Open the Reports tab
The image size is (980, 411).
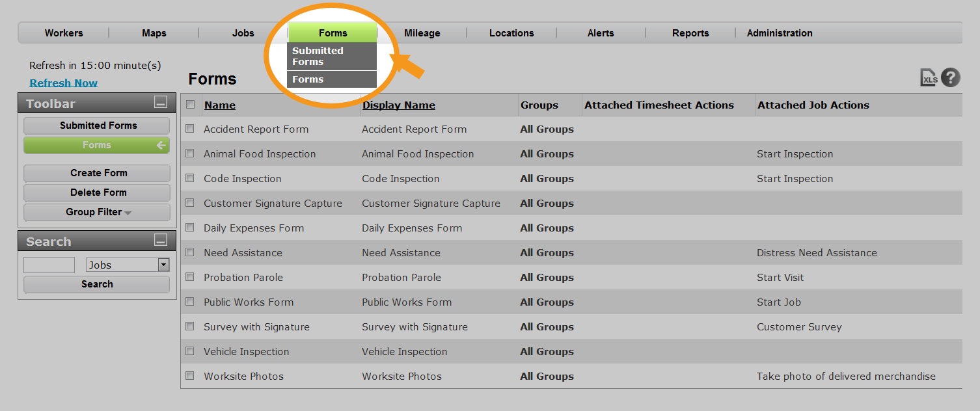[x=690, y=33]
